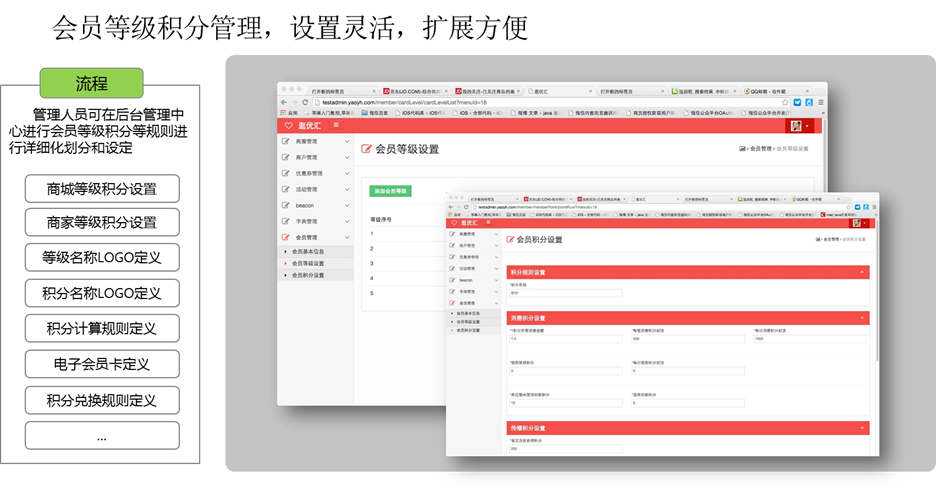The image size is (936, 492).
Task: Collapse 消费积分设置 panel arrow
Action: (861, 318)
